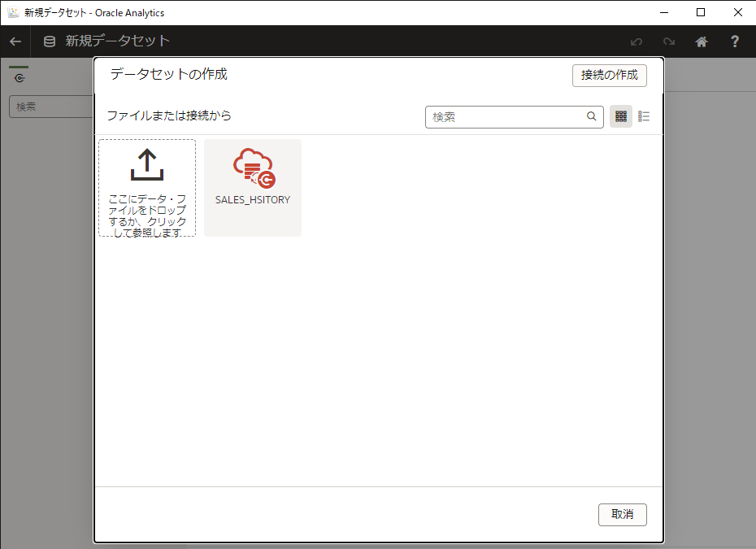Image resolution: width=756 pixels, height=549 pixels.
Task: Maximize the Oracle Analytics window
Action: pos(701,12)
